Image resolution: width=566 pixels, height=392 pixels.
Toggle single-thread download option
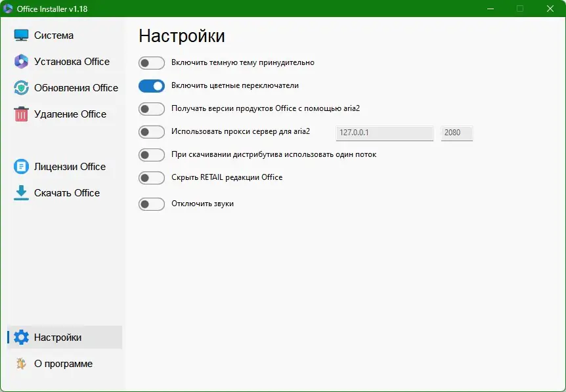(151, 155)
